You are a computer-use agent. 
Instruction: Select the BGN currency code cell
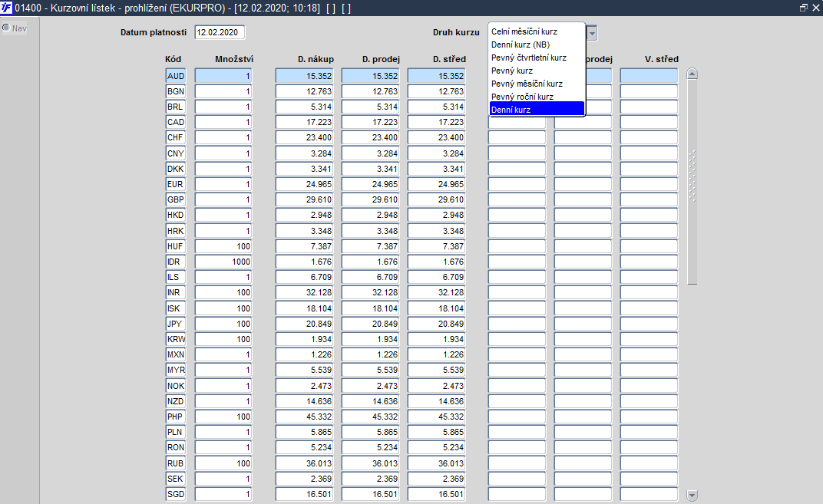click(x=175, y=91)
